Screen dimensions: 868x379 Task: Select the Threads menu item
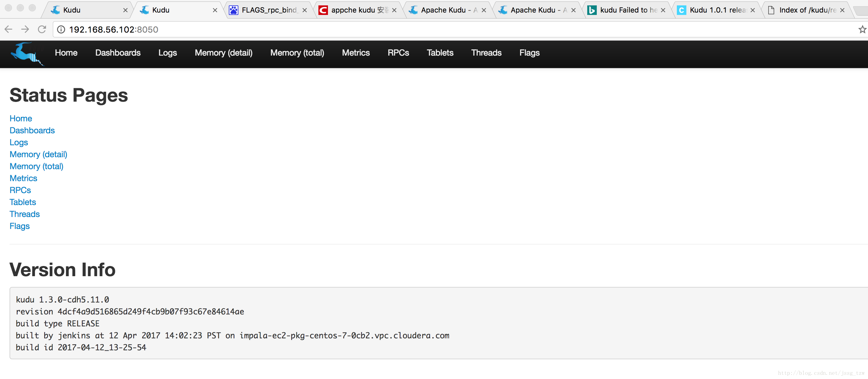[x=486, y=53]
